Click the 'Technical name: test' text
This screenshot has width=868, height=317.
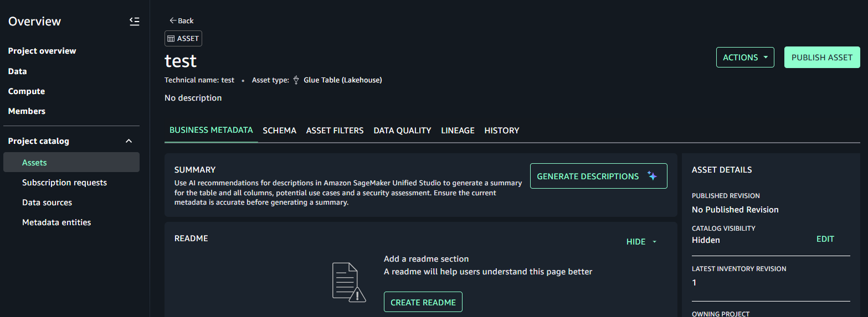[x=199, y=80]
